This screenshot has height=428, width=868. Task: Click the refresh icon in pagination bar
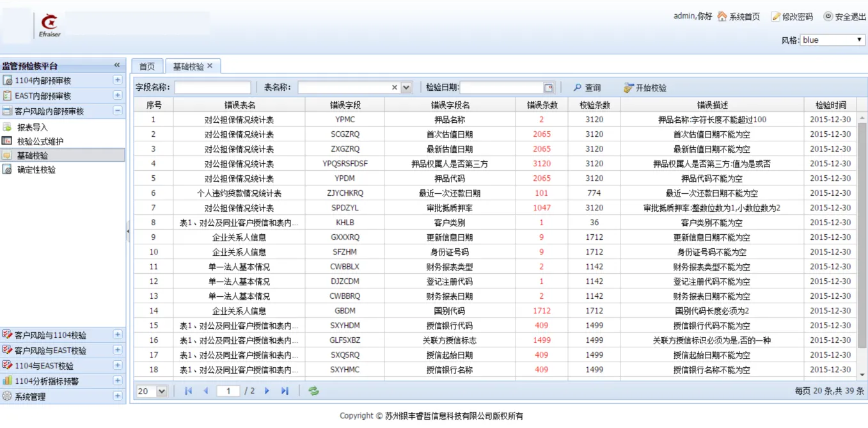click(x=313, y=391)
